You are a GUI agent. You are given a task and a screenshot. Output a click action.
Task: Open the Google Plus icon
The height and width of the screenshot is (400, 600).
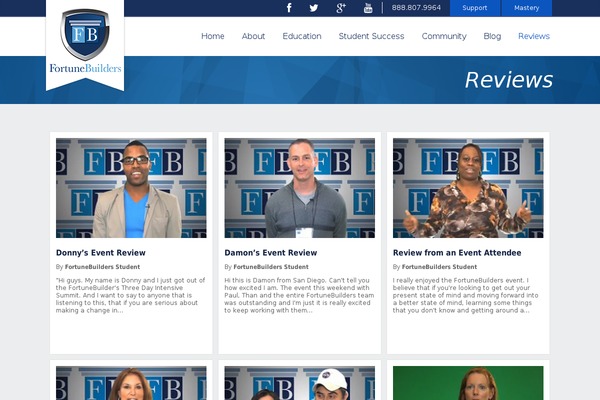341,8
